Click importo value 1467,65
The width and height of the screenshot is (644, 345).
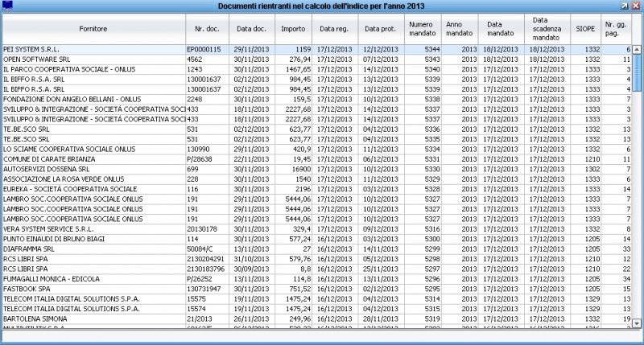(x=299, y=69)
